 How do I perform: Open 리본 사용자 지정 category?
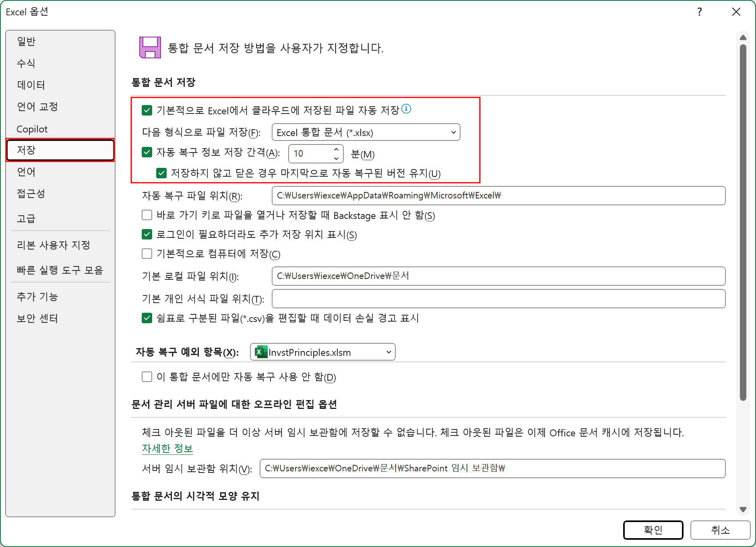coord(60,245)
